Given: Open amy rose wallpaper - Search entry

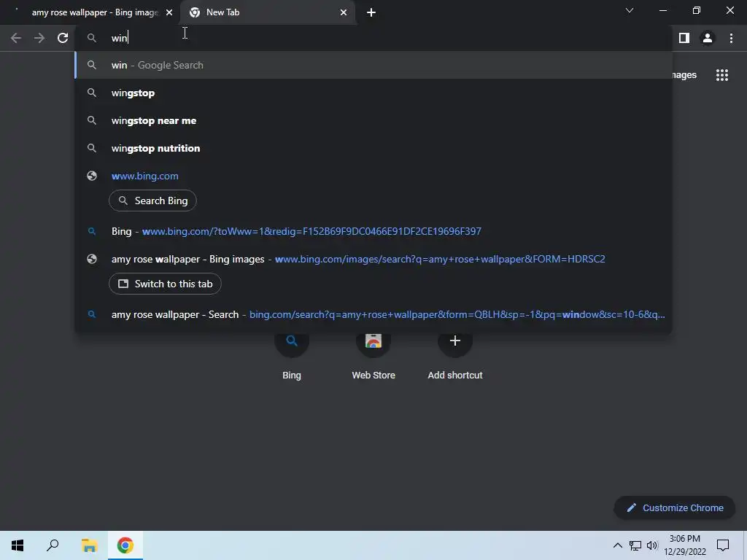Looking at the screenshot, I should (x=373, y=314).
